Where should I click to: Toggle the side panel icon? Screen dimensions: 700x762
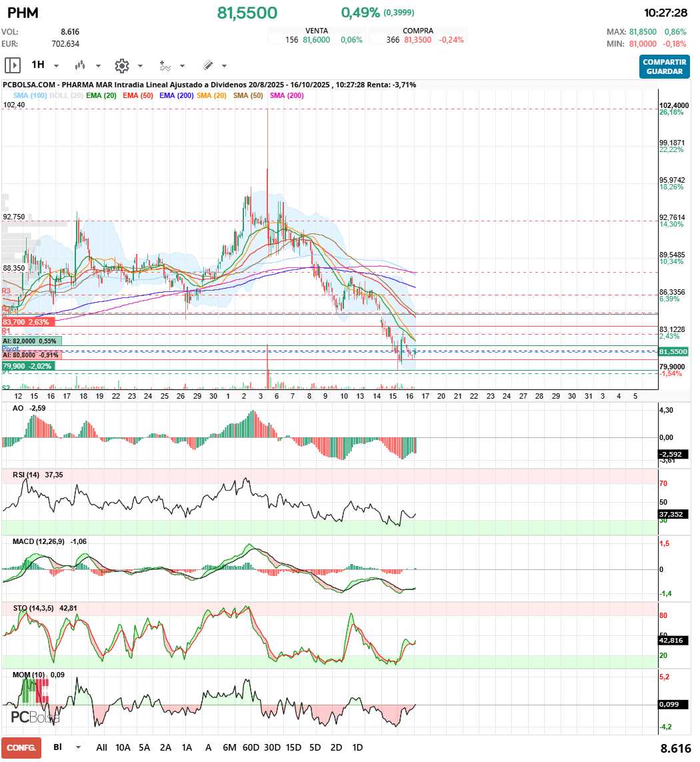point(12,65)
